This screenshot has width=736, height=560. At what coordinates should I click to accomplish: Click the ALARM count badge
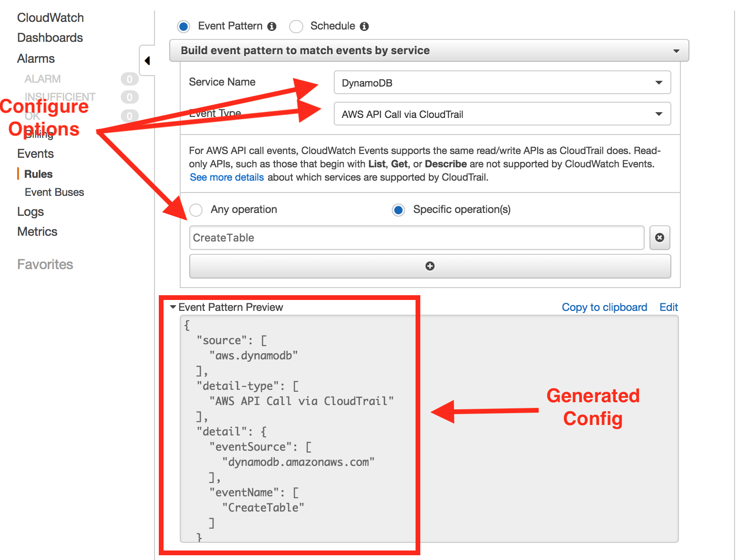[x=129, y=79]
